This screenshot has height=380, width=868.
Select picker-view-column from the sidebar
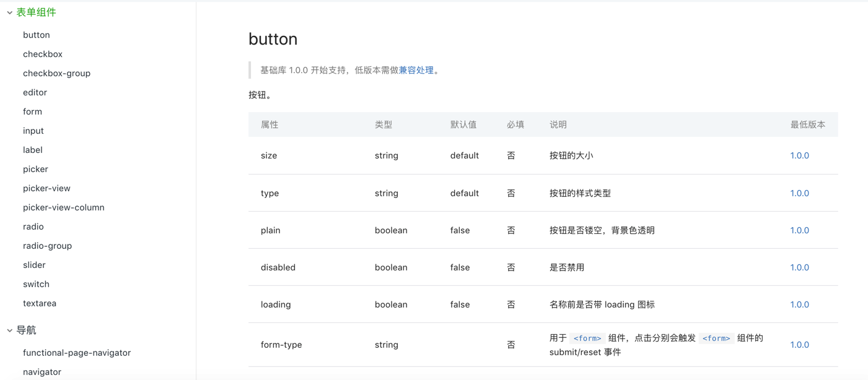[x=63, y=207]
